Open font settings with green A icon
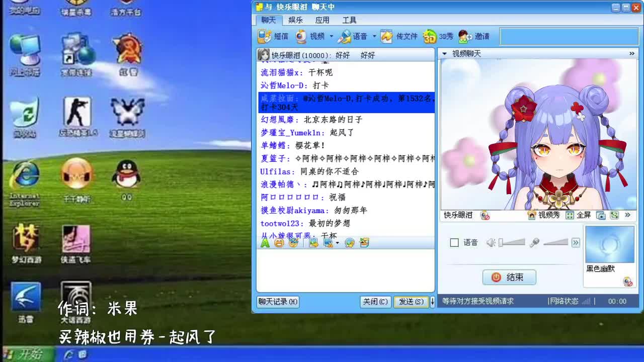This screenshot has width=644, height=362. [265, 243]
